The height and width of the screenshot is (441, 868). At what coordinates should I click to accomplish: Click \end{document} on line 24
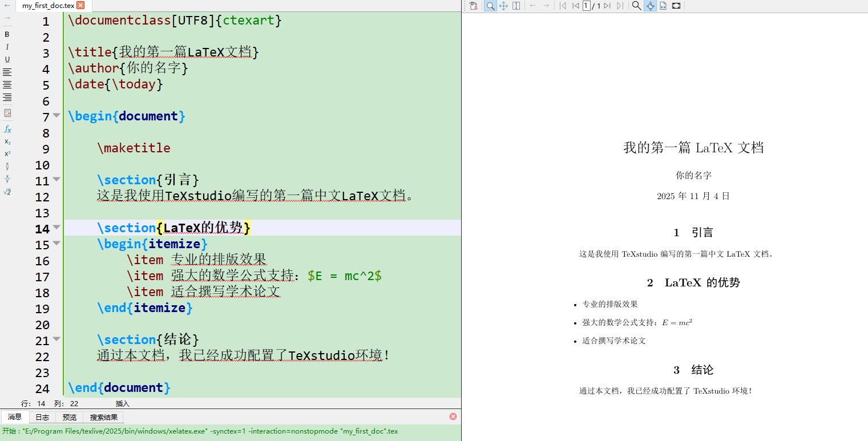point(119,388)
